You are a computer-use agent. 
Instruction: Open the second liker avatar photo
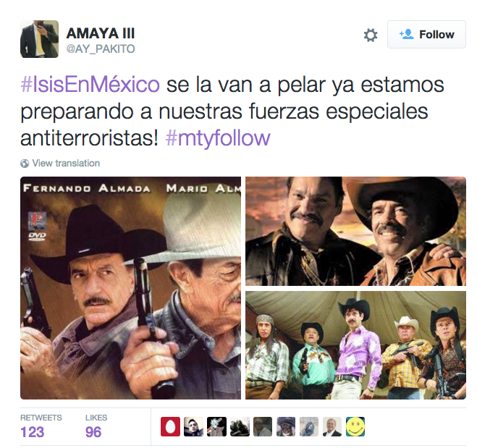[193, 426]
